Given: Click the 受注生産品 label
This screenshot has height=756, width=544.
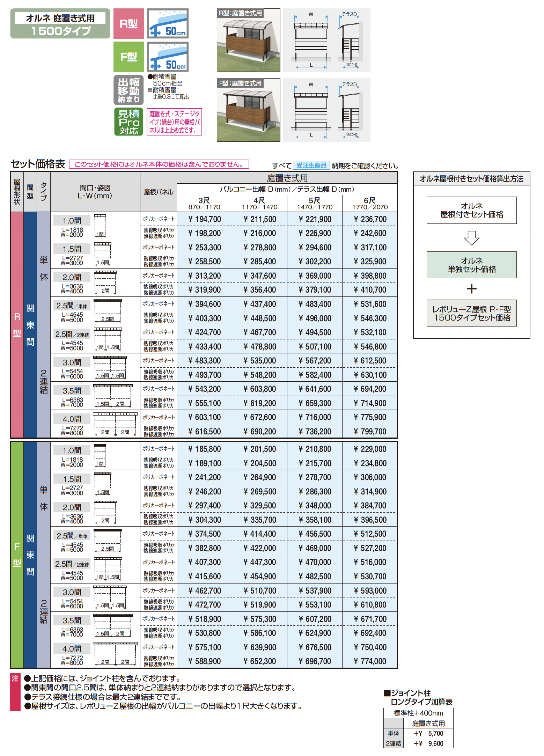Looking at the screenshot, I should pos(311,165).
